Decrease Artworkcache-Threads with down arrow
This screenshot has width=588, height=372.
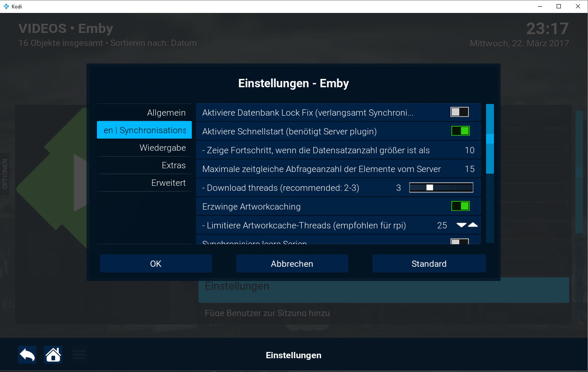461,225
